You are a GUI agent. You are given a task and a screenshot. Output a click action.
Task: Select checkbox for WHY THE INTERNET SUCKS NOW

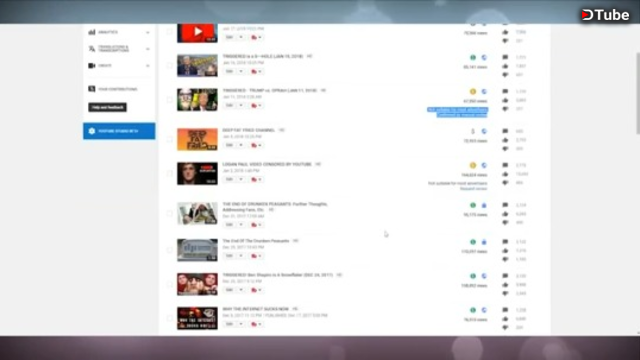pos(169,318)
